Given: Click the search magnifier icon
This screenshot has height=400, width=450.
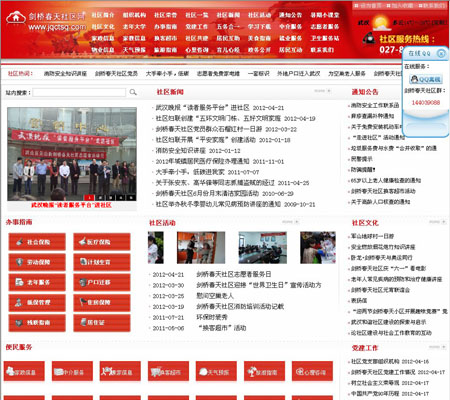Looking at the screenshot, I should 133,92.
